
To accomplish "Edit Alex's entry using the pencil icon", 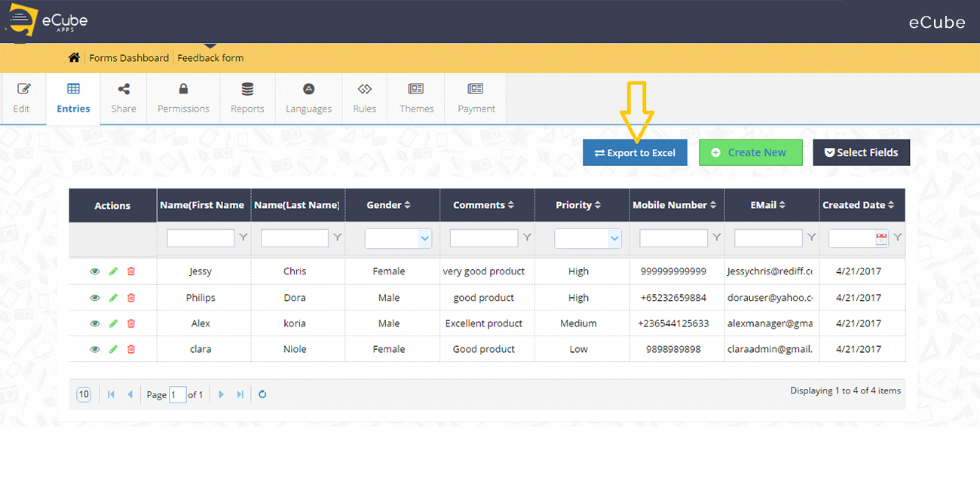I will tap(113, 323).
